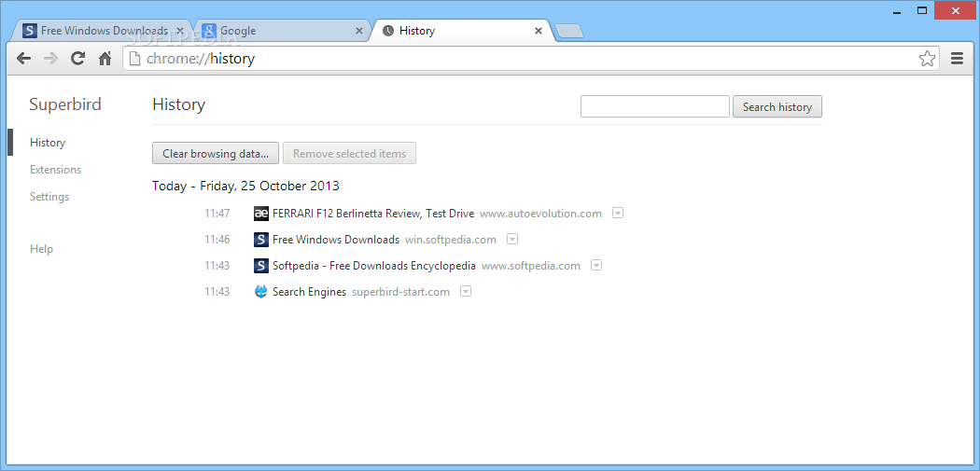The height and width of the screenshot is (471, 980).
Task: Select History in the left sidebar
Action: 48,143
